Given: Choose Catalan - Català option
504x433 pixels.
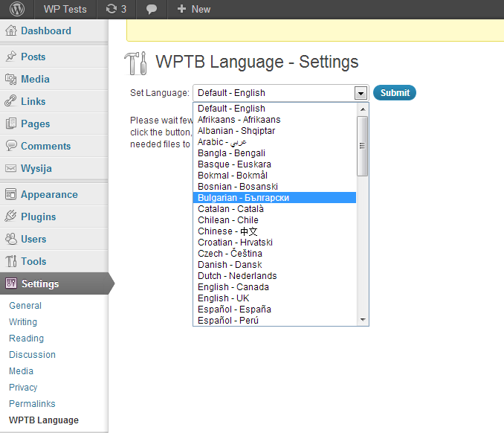Looking at the screenshot, I should (274, 209).
